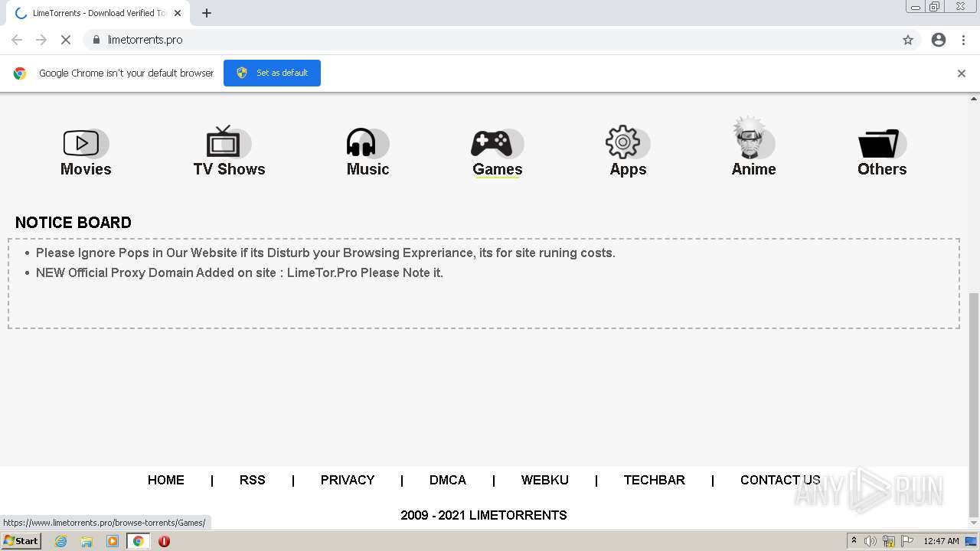Go forward to next page
Screen dimensions: 980x551
pos(41,40)
